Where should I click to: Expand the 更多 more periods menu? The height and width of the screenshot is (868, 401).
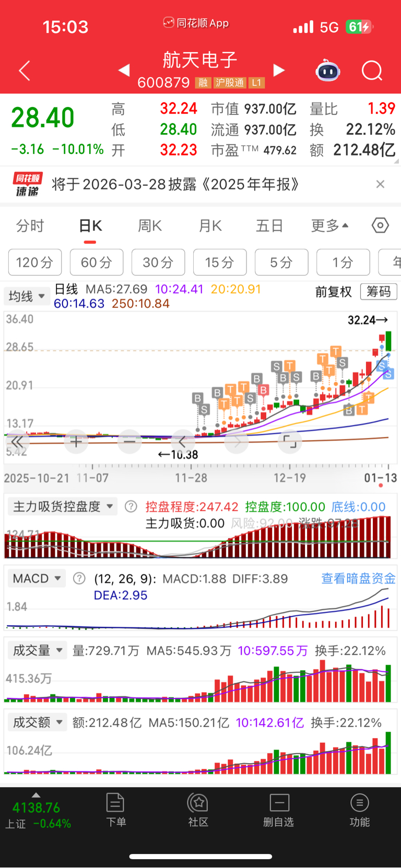point(329,226)
